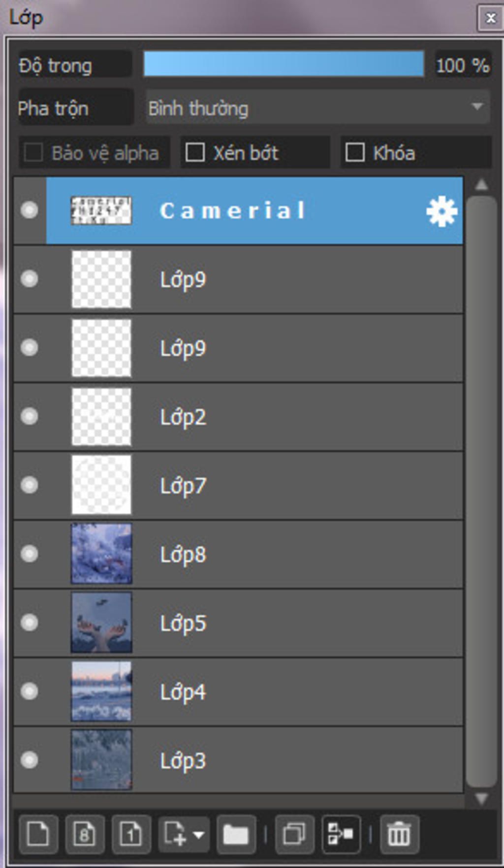The width and height of the screenshot is (504, 868).
Task: Open the Bình thường blend mode dropdown
Action: 318,107
